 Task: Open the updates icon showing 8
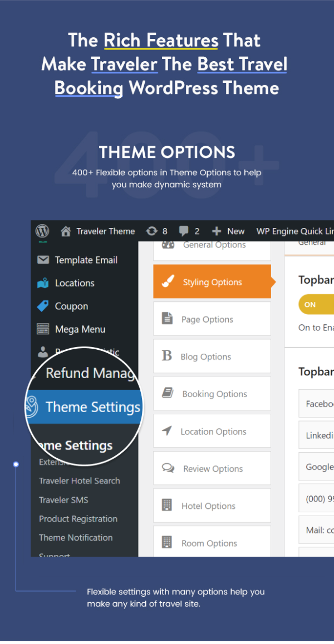[x=151, y=231]
